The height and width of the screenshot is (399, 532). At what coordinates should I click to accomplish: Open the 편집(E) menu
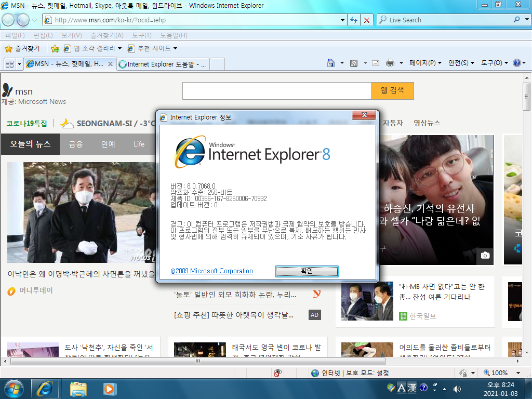(x=43, y=35)
